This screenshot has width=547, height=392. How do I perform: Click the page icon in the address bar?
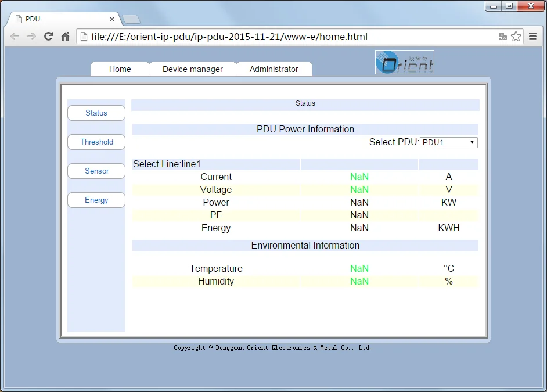click(83, 36)
